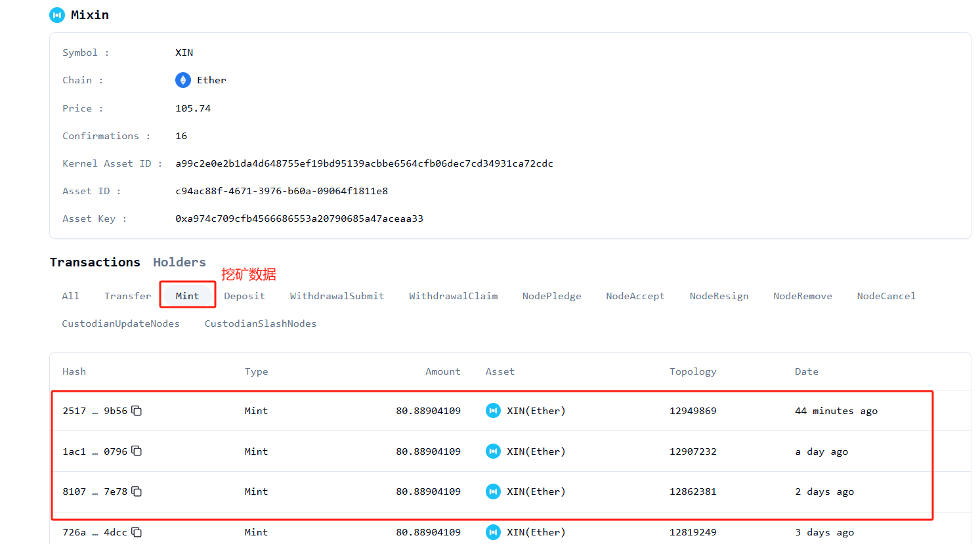Image resolution: width=980 pixels, height=544 pixels.
Task: Copy the hash 1ac1 … 0796
Action: click(137, 451)
